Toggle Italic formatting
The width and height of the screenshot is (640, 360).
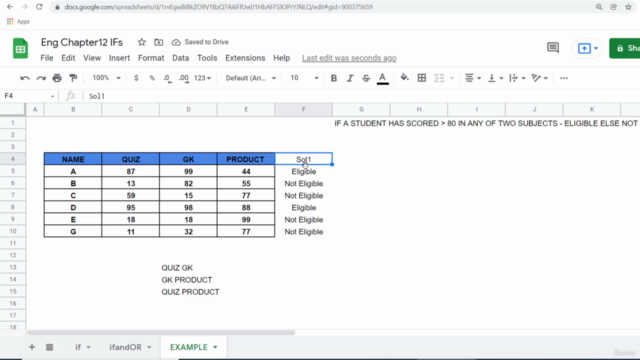coord(350,78)
